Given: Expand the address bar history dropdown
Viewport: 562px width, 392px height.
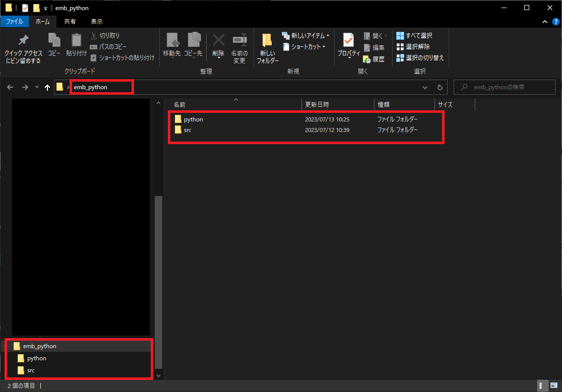Looking at the screenshot, I should point(425,87).
